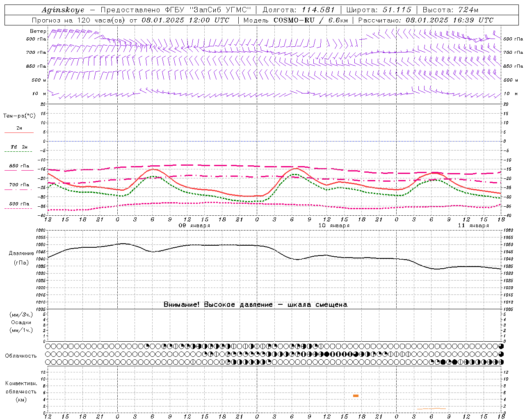Click the Td 2м dew point legend entry

(19, 148)
